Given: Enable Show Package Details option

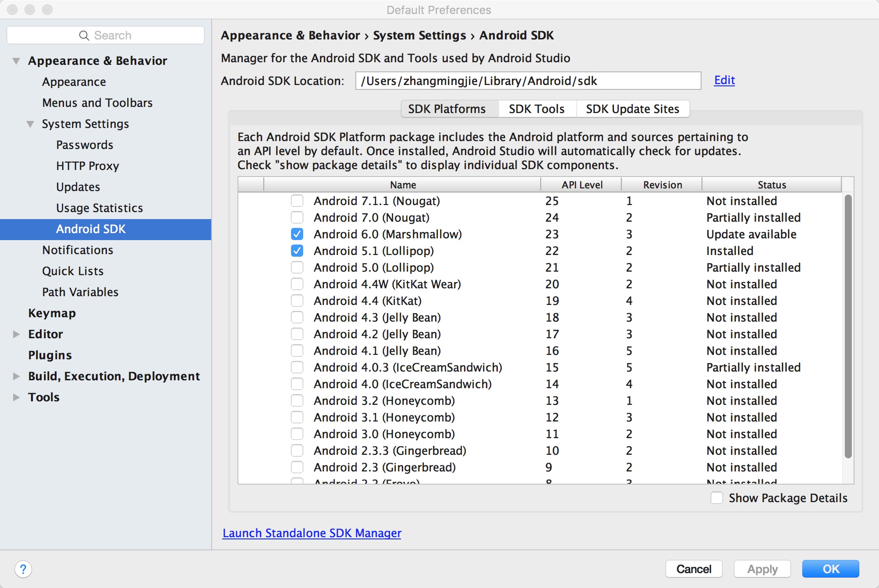Looking at the screenshot, I should point(717,498).
